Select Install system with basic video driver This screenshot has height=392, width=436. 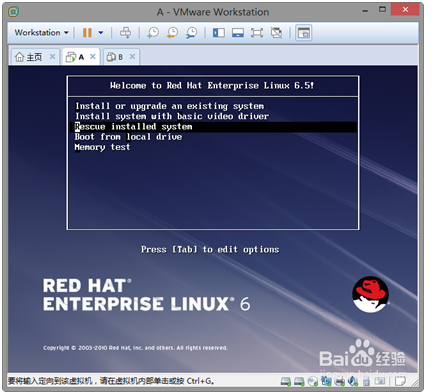click(172, 116)
